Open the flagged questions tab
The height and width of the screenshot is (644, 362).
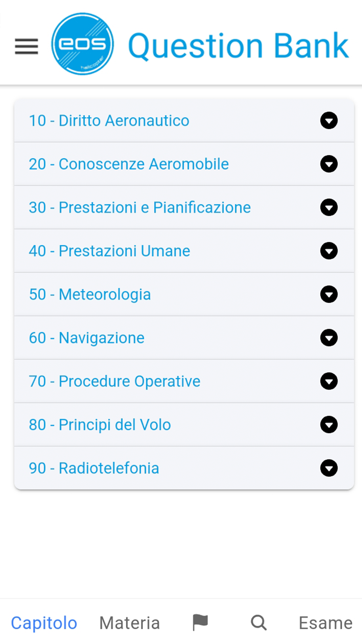click(200, 622)
